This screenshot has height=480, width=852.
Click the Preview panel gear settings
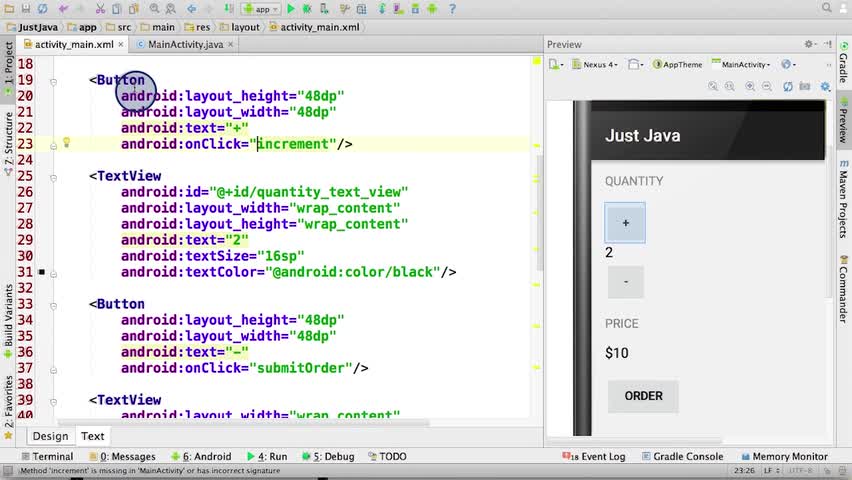(x=809, y=44)
